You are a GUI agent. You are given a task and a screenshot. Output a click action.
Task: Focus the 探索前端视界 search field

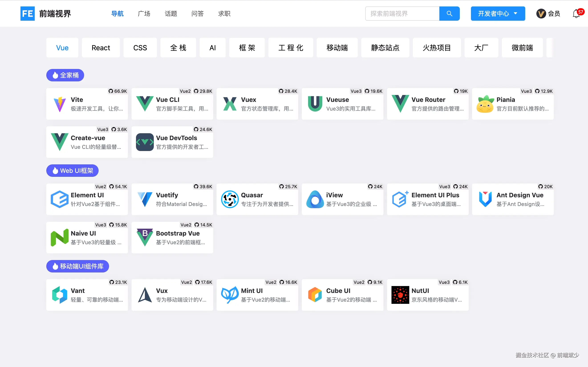[x=402, y=14]
